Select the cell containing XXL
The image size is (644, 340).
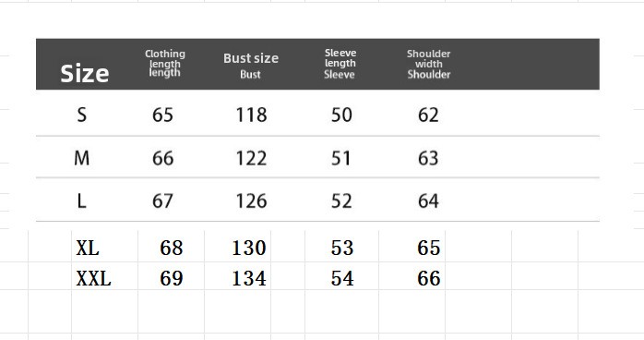point(104,278)
